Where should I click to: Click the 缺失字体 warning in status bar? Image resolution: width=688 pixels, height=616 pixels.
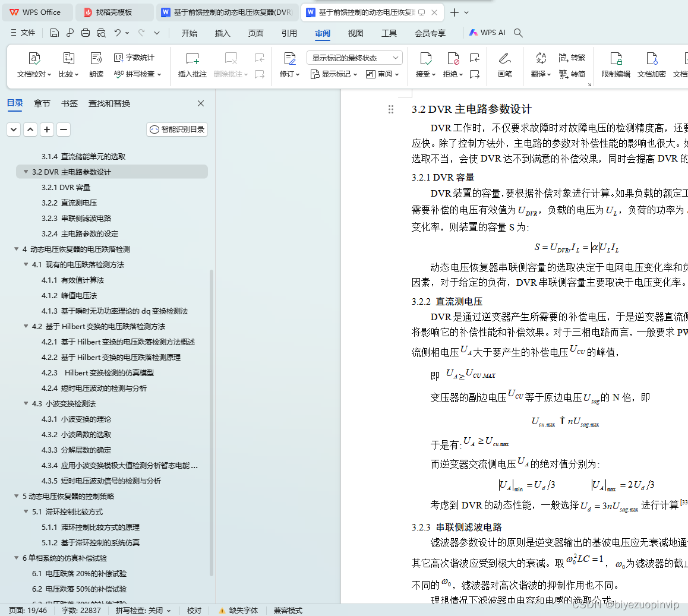(x=239, y=610)
